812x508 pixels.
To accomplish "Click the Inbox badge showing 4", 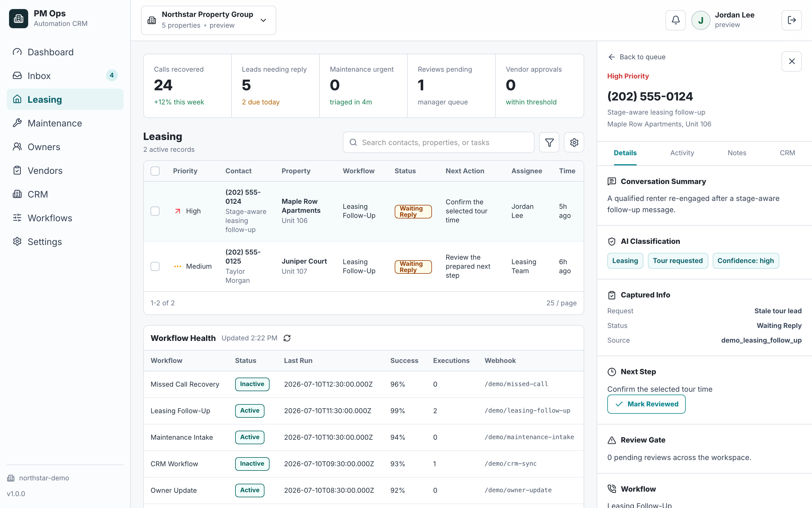I will coord(112,75).
